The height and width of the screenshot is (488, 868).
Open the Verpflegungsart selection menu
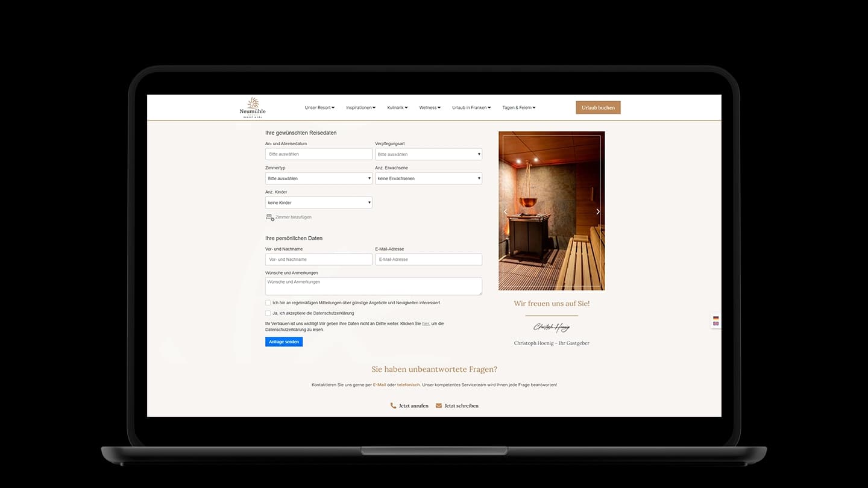[x=429, y=154]
